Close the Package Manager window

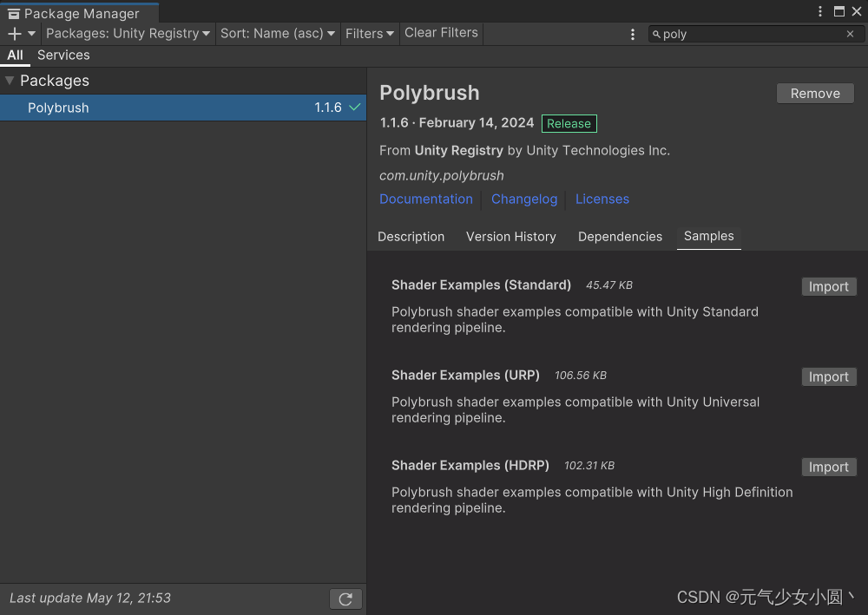point(857,11)
